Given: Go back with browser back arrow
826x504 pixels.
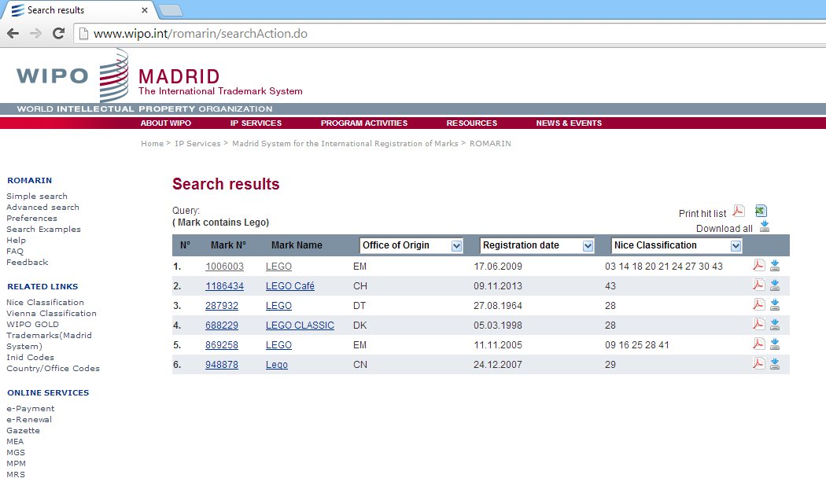Looking at the screenshot, I should [x=13, y=33].
